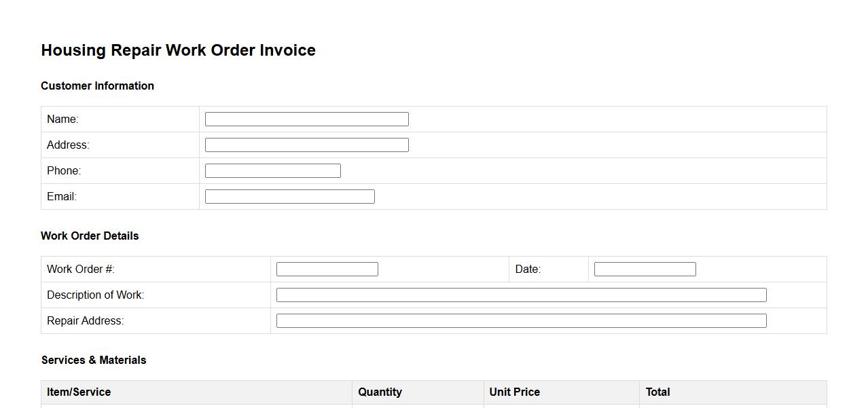Click the Housing Repair Work Order Invoice title
This screenshot has height=408, width=868.
(x=178, y=50)
